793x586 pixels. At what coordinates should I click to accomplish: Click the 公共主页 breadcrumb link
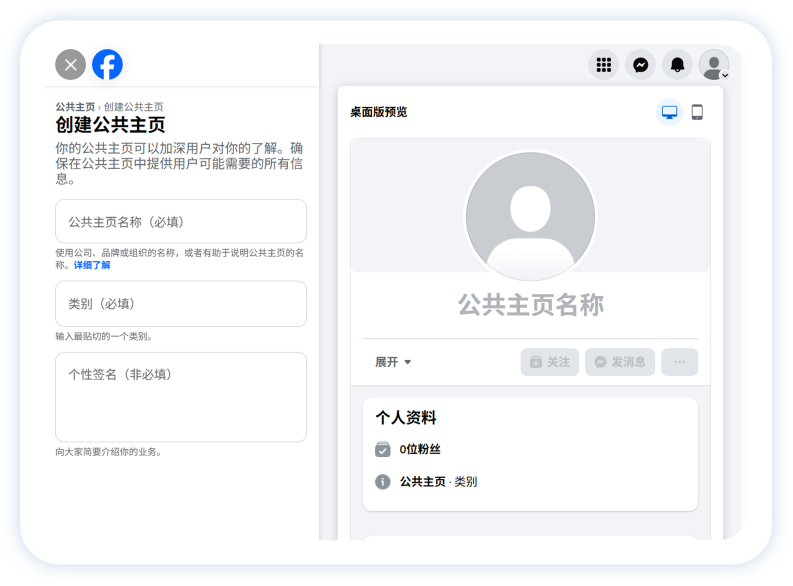point(75,107)
